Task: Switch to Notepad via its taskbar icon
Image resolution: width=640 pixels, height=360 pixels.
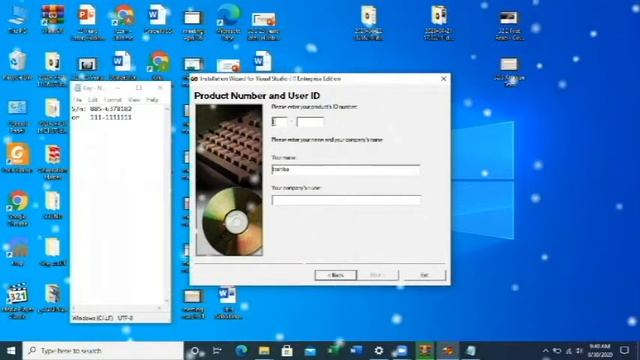Action: point(471,351)
